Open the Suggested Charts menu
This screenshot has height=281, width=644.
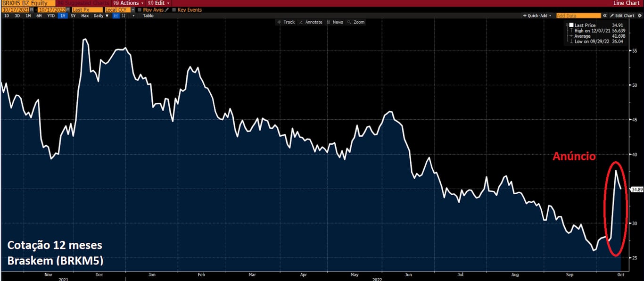(85, 3)
